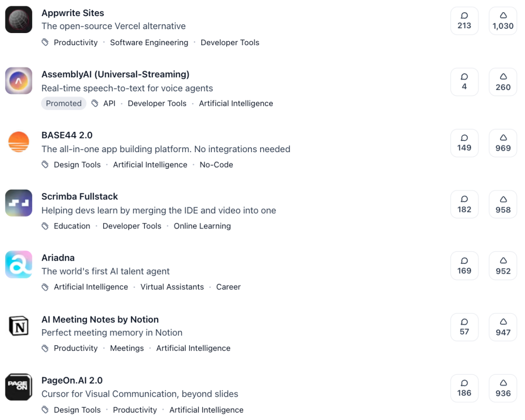The image size is (525, 420).
Task: Click the Meetings tag under AI Meeting Notes
Action: coord(127,348)
